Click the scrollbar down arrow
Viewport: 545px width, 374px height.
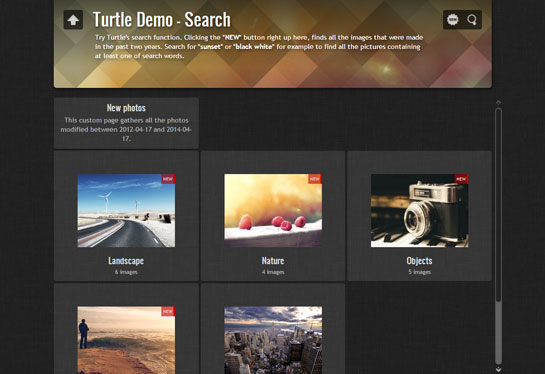(498, 369)
